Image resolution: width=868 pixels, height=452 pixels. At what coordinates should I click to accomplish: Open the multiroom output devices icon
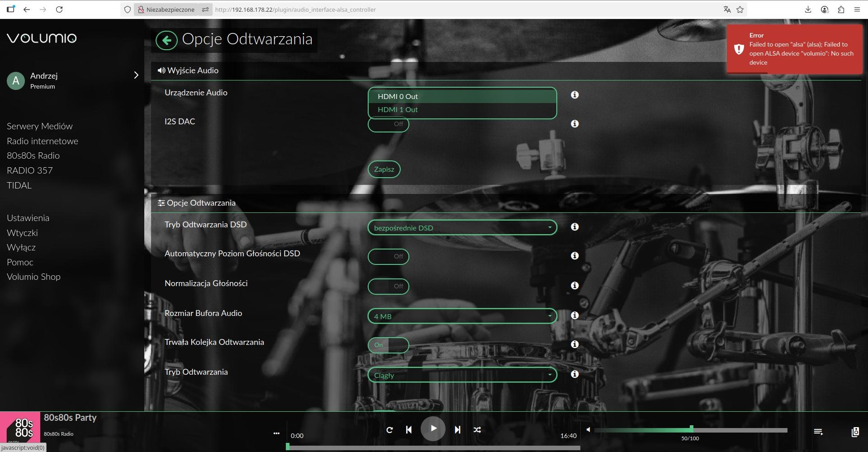point(855,432)
